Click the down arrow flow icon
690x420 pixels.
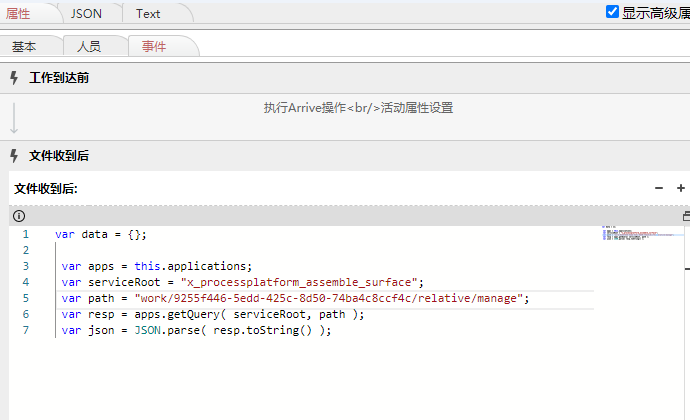point(14,117)
